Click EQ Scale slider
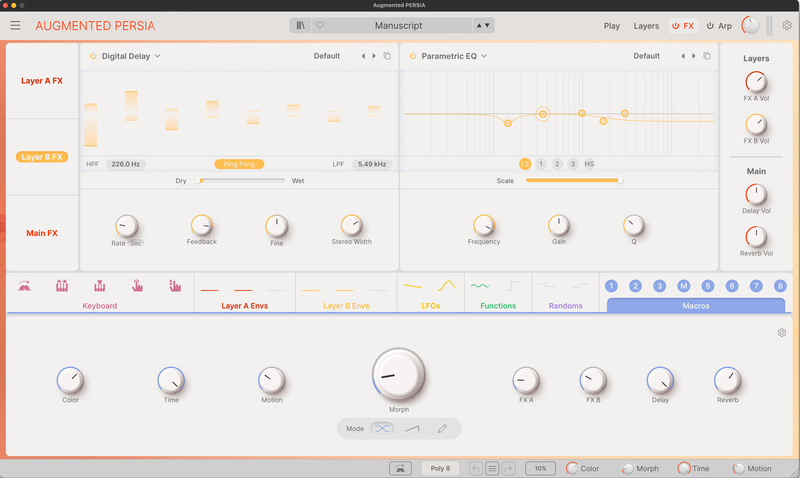800x478 pixels. click(574, 181)
